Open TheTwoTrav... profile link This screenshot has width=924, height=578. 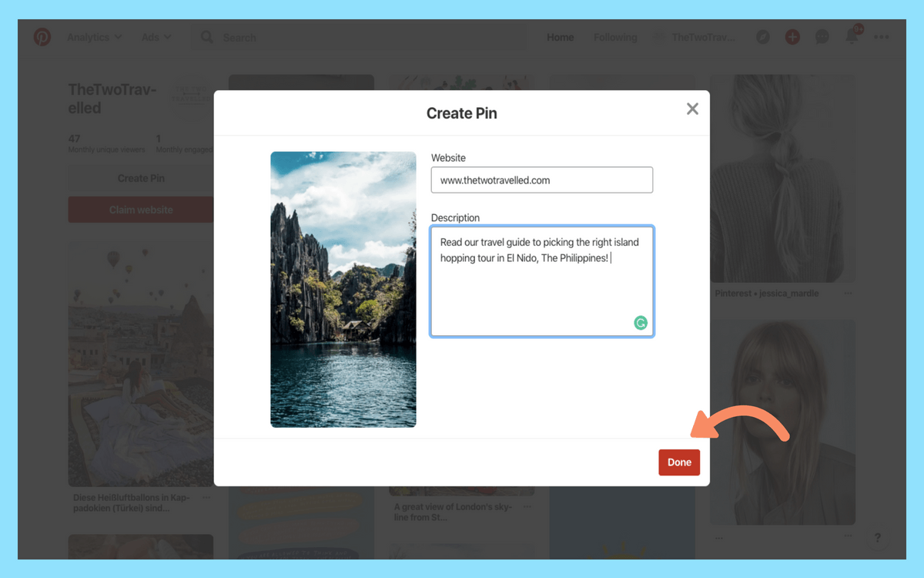[x=695, y=37]
